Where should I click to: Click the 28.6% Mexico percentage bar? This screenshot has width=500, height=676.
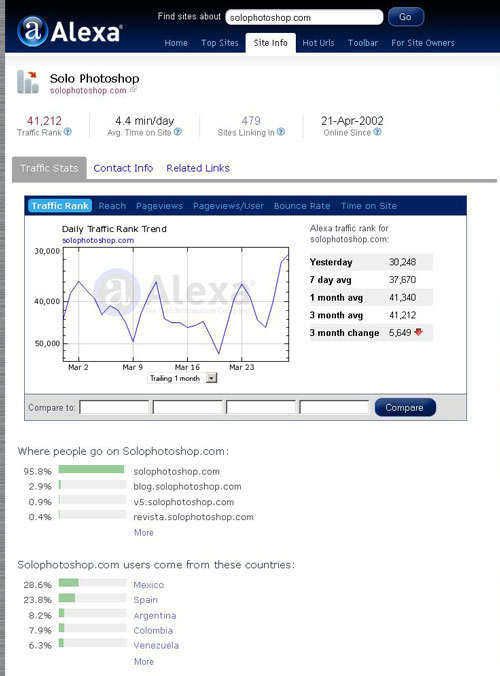coord(92,583)
